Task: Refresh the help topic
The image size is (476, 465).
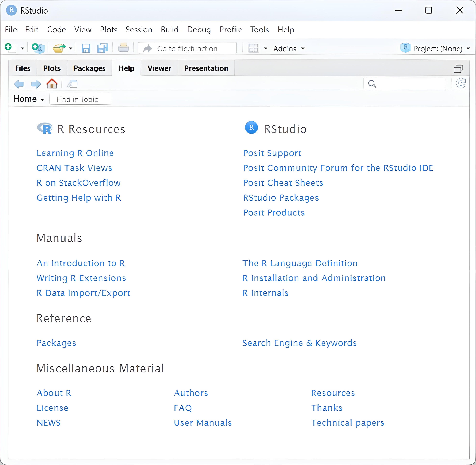Action: pyautogui.click(x=461, y=83)
